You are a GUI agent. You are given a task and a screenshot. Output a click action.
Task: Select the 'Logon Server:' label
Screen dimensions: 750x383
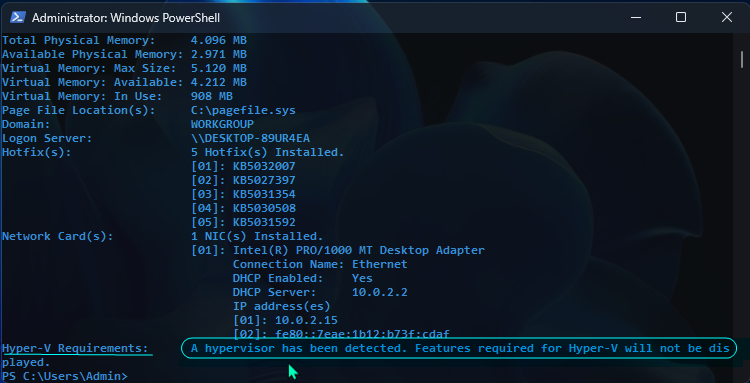(47, 138)
